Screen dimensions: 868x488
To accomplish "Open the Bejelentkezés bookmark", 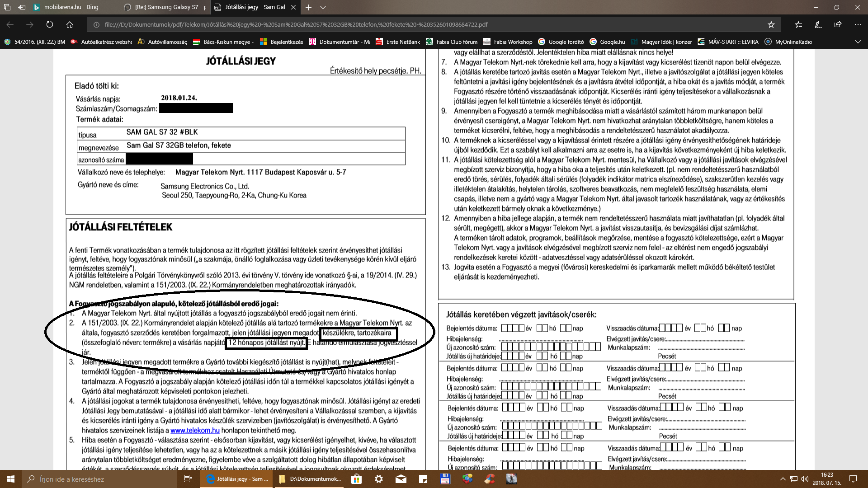I will pyautogui.click(x=282, y=42).
